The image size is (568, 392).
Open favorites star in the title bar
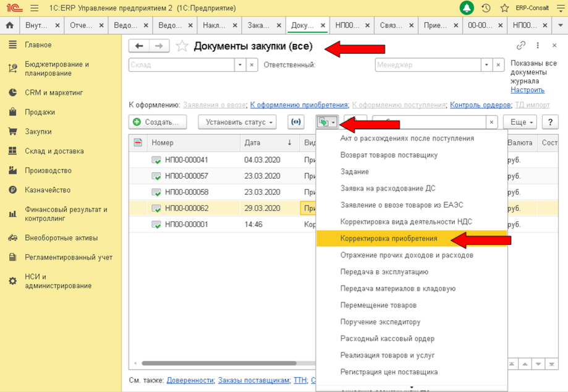(504, 7)
